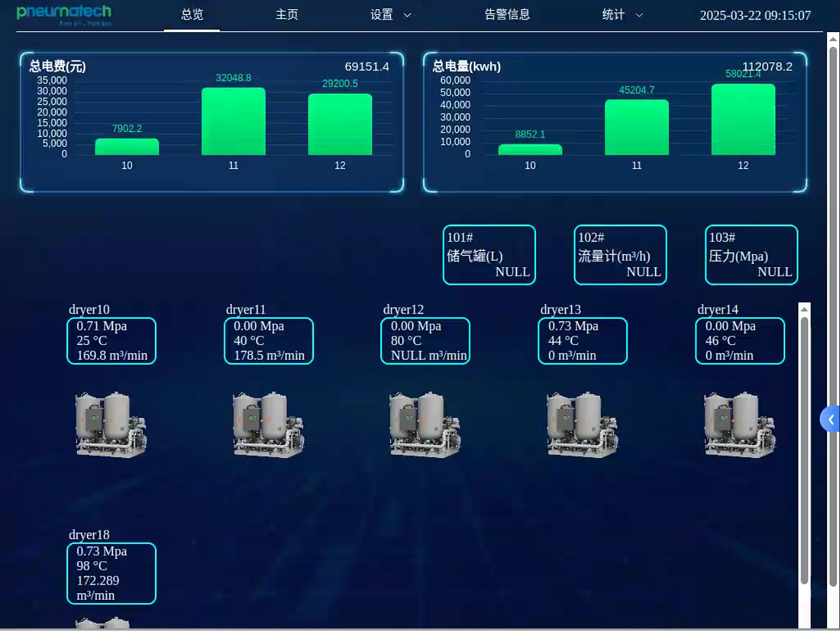Expand the 统计 dropdown menu
Viewport: 840px width, 631px height.
[x=622, y=14]
